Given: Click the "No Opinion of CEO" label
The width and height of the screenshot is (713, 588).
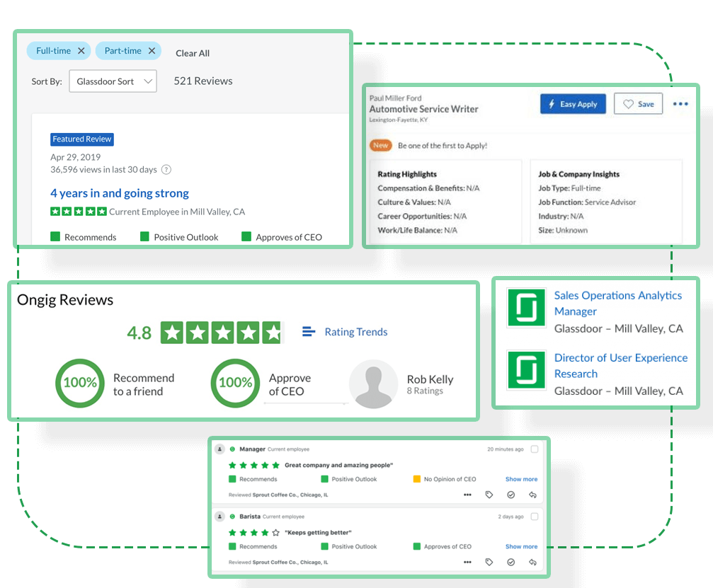Looking at the screenshot, I should click(450, 479).
